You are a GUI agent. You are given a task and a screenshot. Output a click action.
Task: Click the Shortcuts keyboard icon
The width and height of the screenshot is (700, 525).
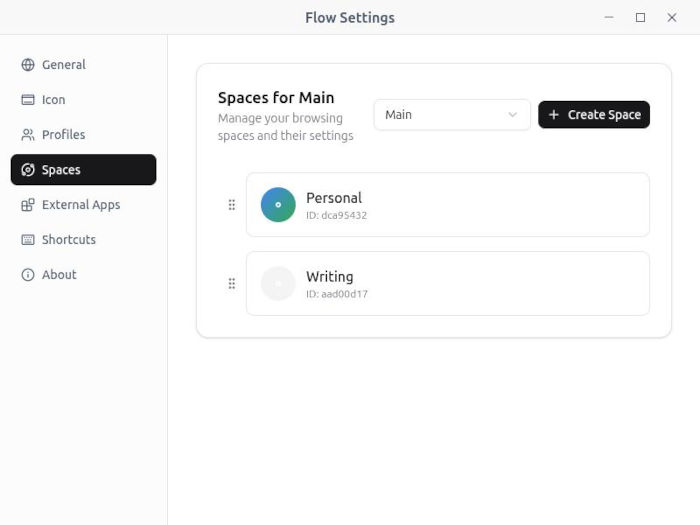[x=28, y=240]
